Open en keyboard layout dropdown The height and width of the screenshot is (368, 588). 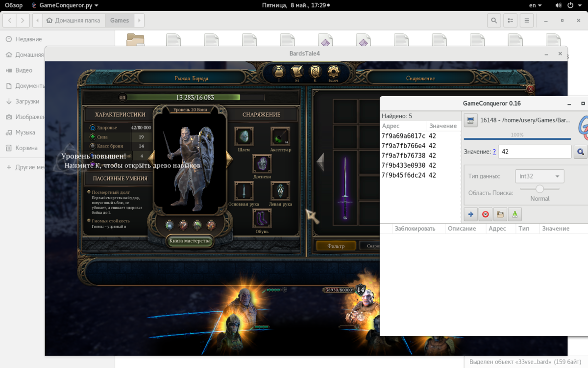coord(536,5)
